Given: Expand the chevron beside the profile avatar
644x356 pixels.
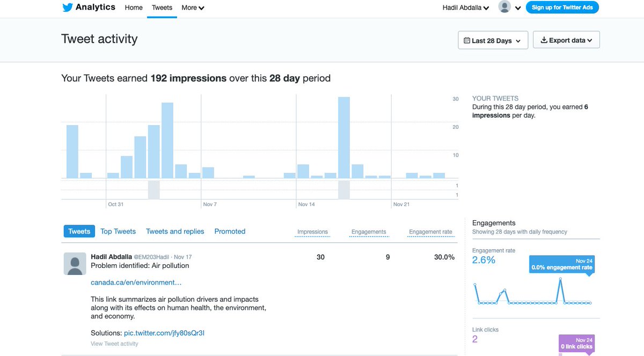Looking at the screenshot, I should 518,8.
